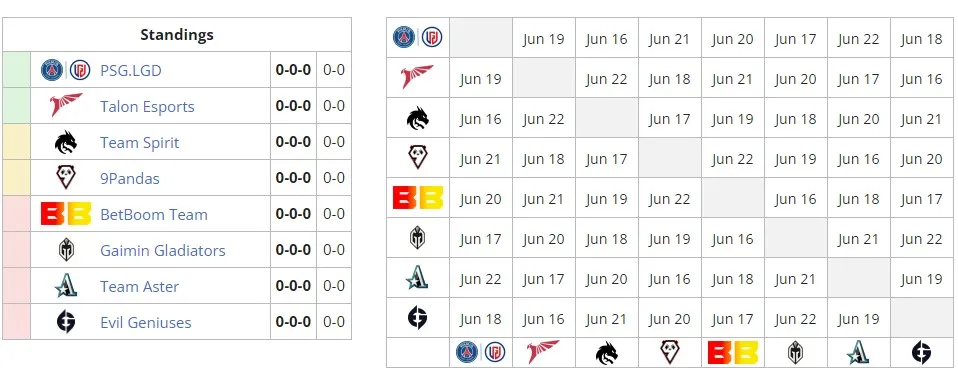Click the Standings table header

point(177,35)
